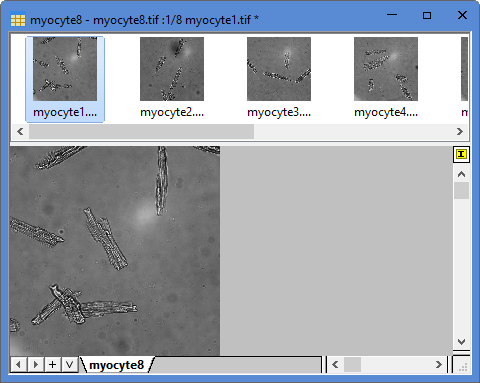Click the window resize grip corner
The image size is (480, 383).
click(x=463, y=366)
